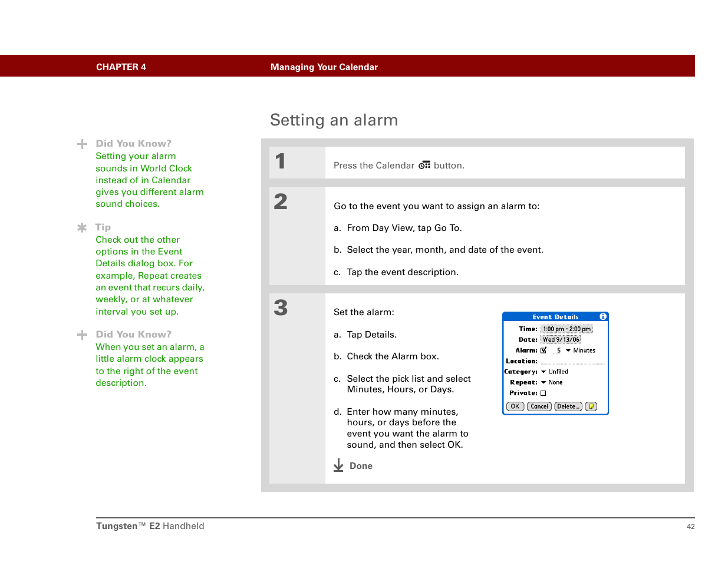Click the Calendar button icon in step 1
Viewport: 728px width, 562px height.
click(x=424, y=166)
